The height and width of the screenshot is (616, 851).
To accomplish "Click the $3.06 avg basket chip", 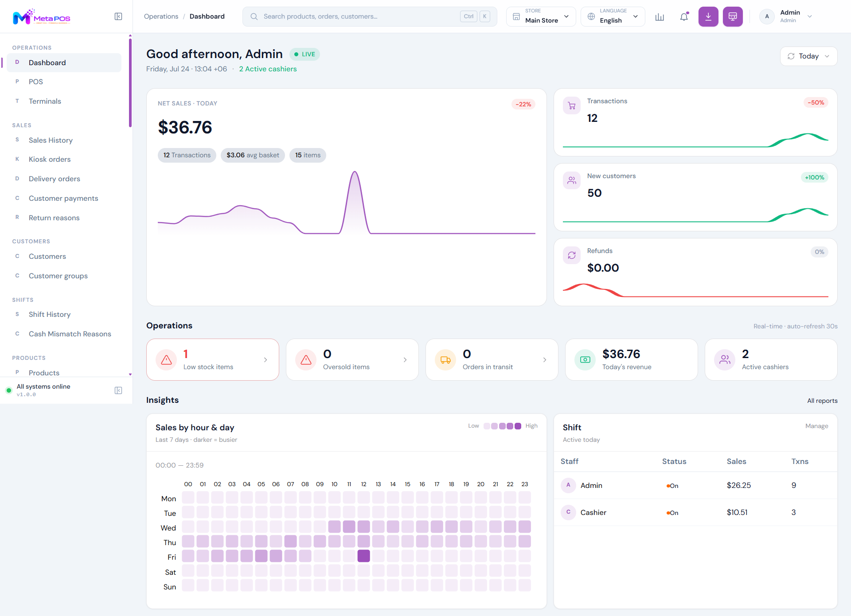I will (x=253, y=155).
